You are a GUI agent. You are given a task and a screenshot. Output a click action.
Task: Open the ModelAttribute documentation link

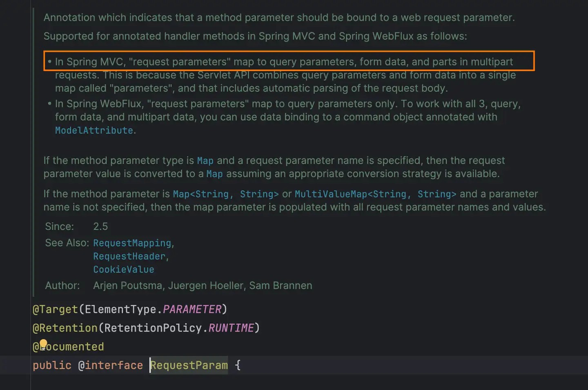pyautogui.click(x=94, y=130)
